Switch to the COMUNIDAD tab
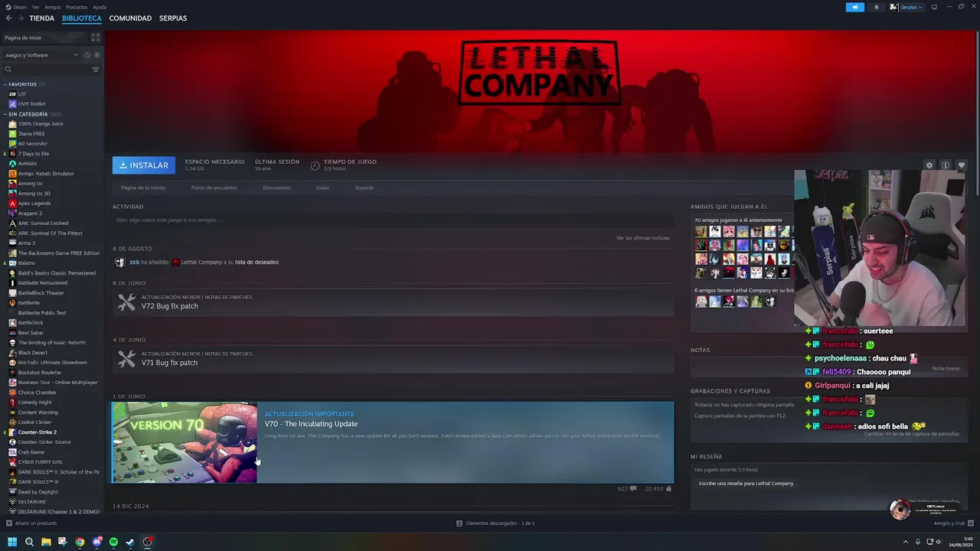Viewport: 980px width, 551px height. coord(130,18)
